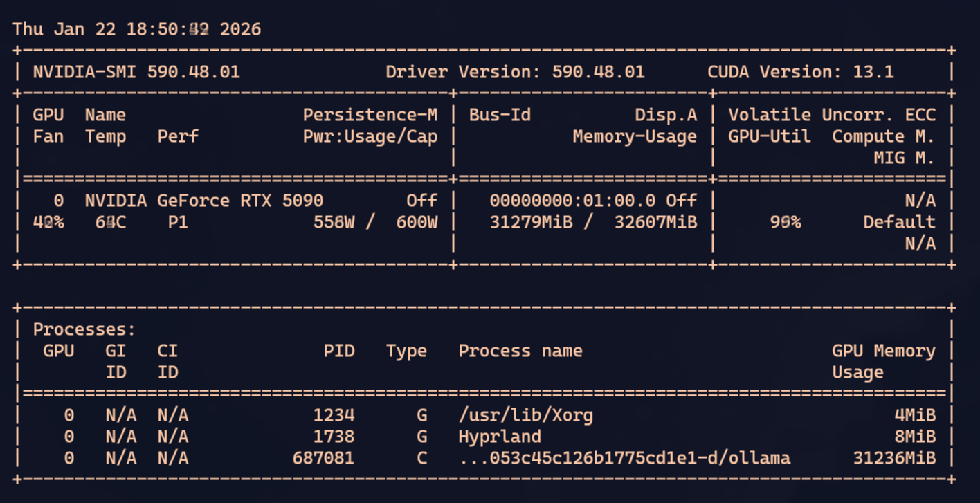Click the Driver Version 590.48.01 text
The height and width of the screenshot is (503, 980).
point(515,72)
